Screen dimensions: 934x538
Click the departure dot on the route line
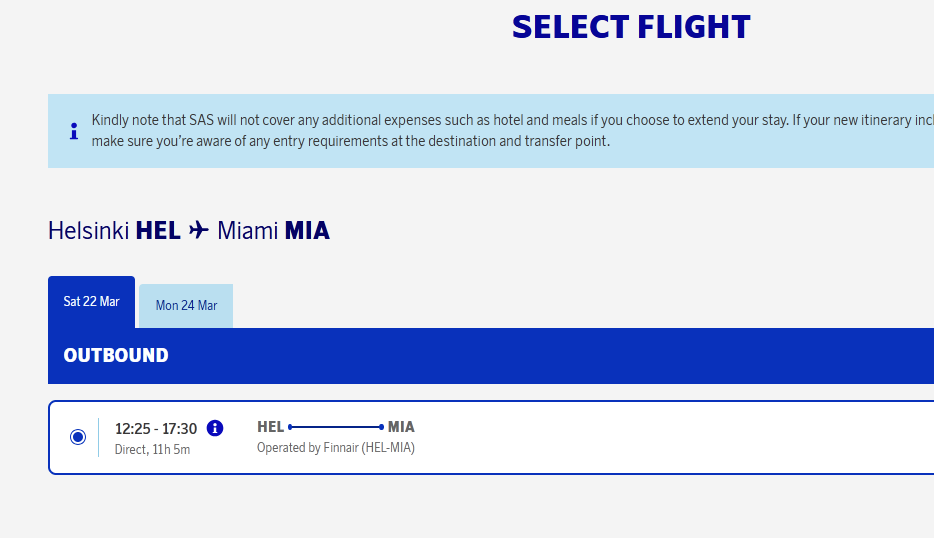pos(290,427)
